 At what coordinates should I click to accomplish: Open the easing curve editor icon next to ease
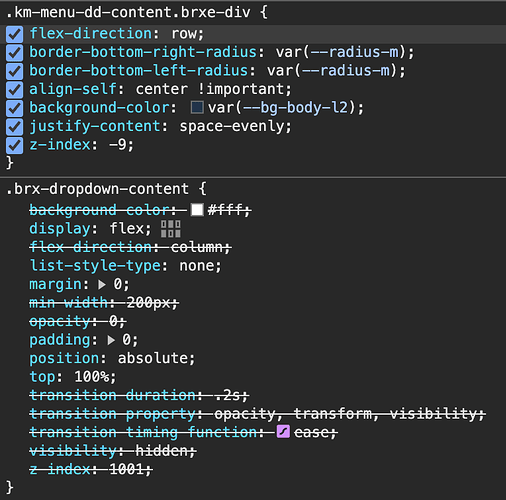tap(283, 432)
